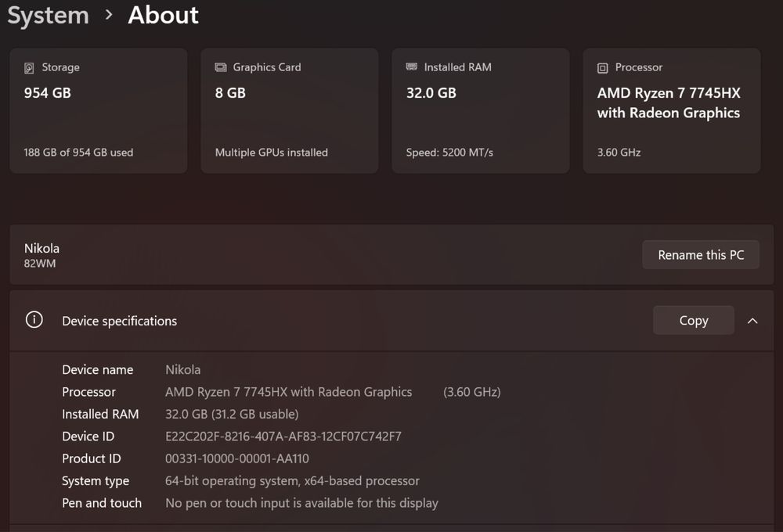Collapse the Device specifications section

(x=752, y=321)
